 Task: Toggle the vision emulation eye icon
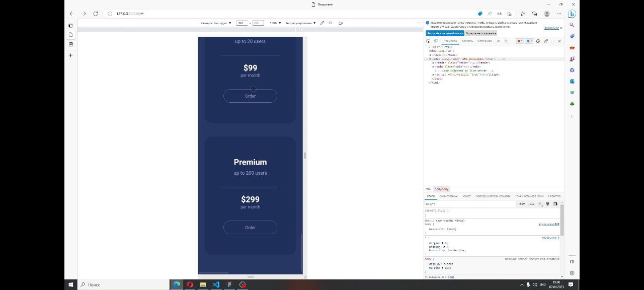[x=331, y=23]
